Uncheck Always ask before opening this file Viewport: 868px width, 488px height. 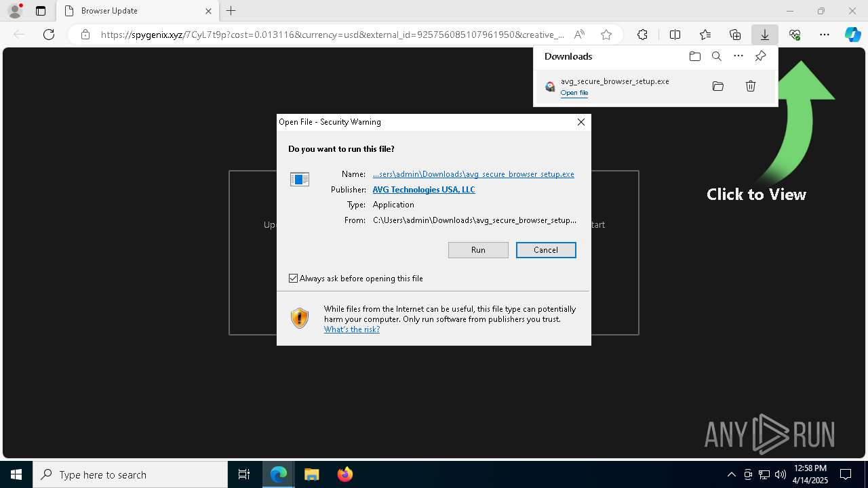pyautogui.click(x=293, y=279)
